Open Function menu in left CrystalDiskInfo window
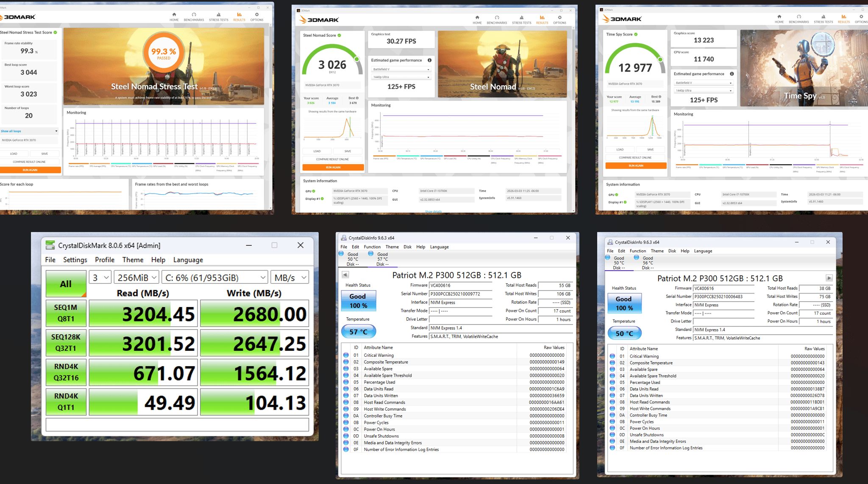This screenshot has width=868, height=484. [372, 247]
